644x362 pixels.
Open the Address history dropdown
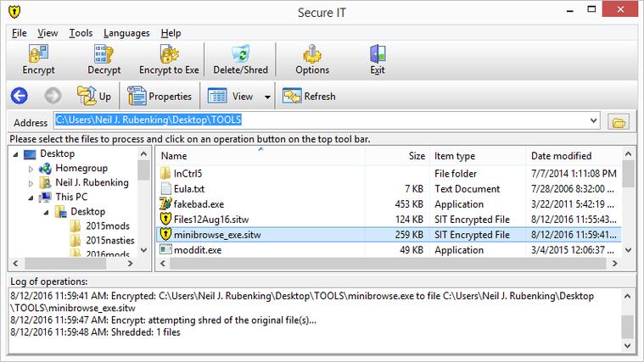(x=593, y=120)
